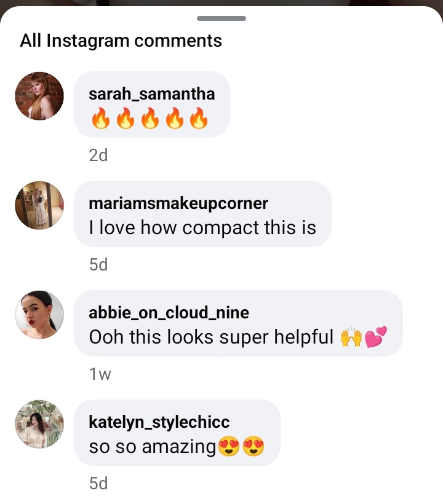
Task: Tap the drag handle atop comments sheet
Action: click(221, 18)
